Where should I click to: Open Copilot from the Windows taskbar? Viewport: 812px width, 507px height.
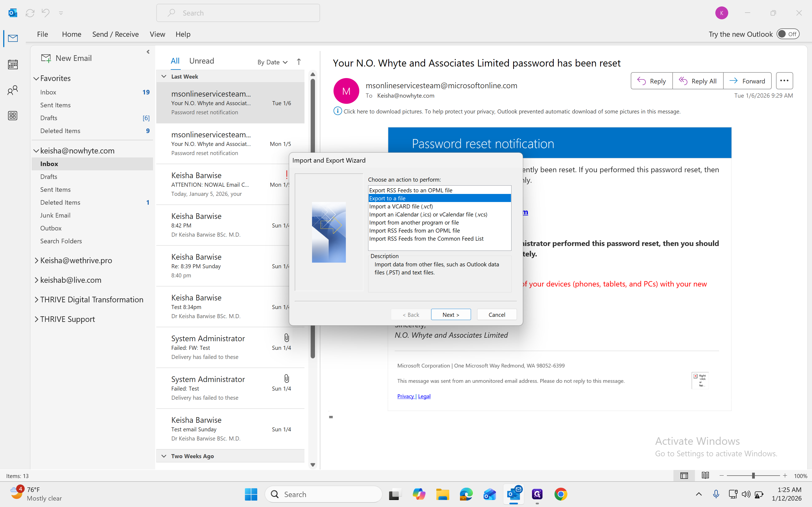[x=419, y=494]
